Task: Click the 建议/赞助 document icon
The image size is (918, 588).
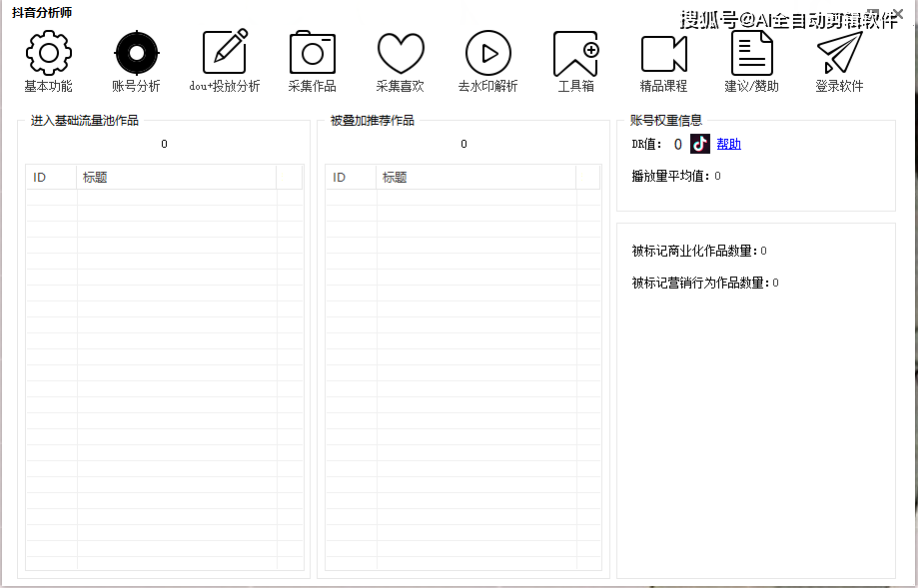Action: [752, 53]
